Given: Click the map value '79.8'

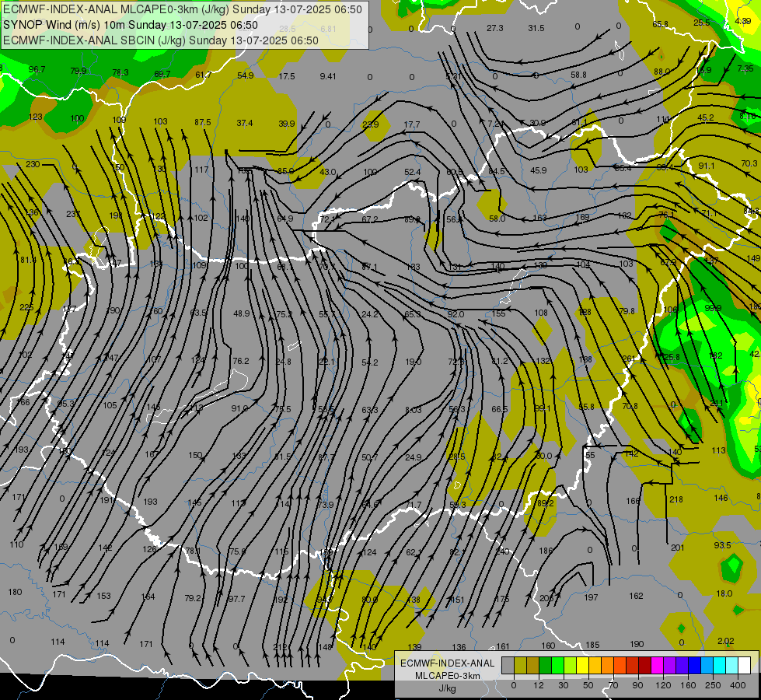Looking at the screenshot, I should [x=627, y=311].
